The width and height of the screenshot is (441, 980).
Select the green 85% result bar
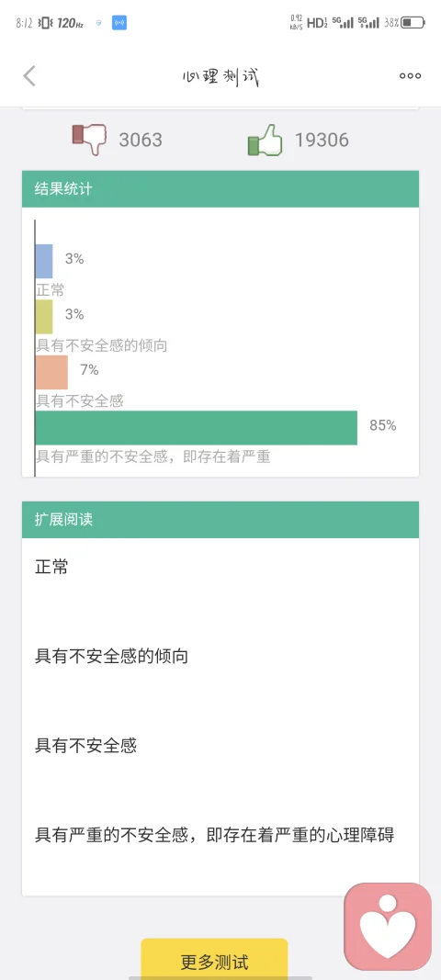[197, 427]
